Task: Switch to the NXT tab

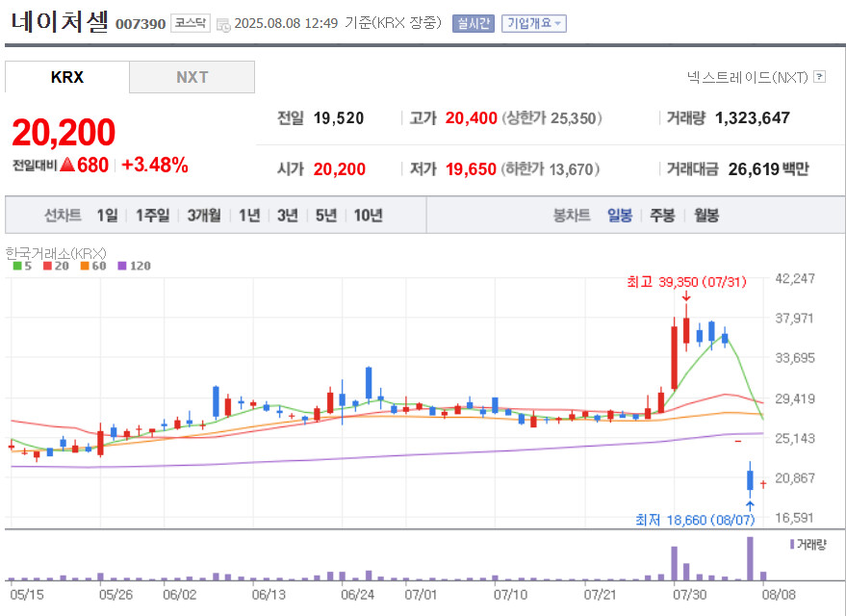Action: 192,77
